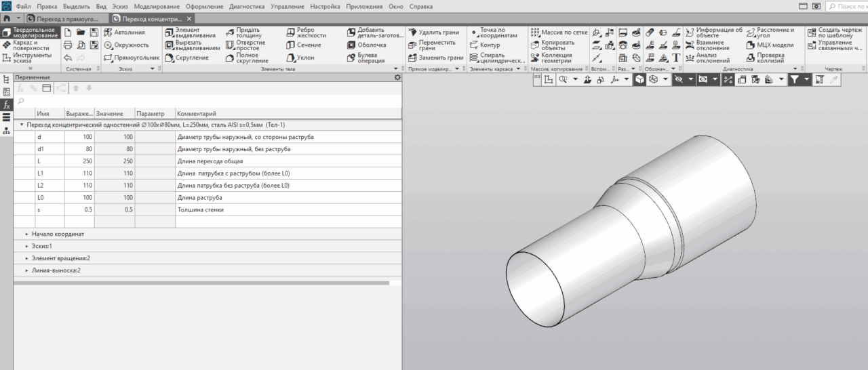Viewport: 868px width, 370px height.
Task: Click the expression cell for variable d1
Action: point(79,149)
